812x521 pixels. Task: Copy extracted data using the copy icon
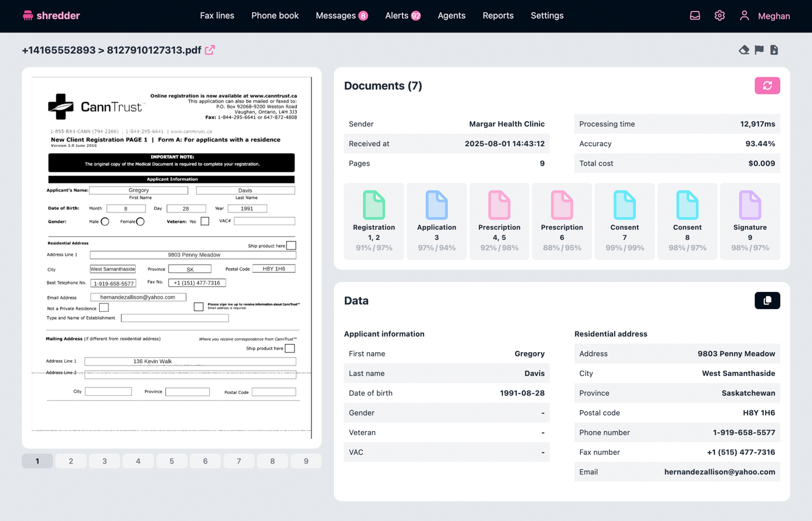click(767, 301)
